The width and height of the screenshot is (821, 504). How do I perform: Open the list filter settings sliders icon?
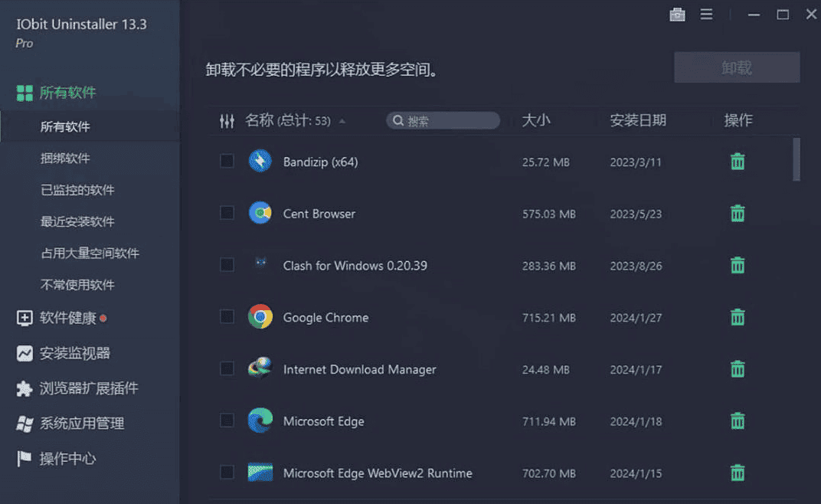[227, 121]
